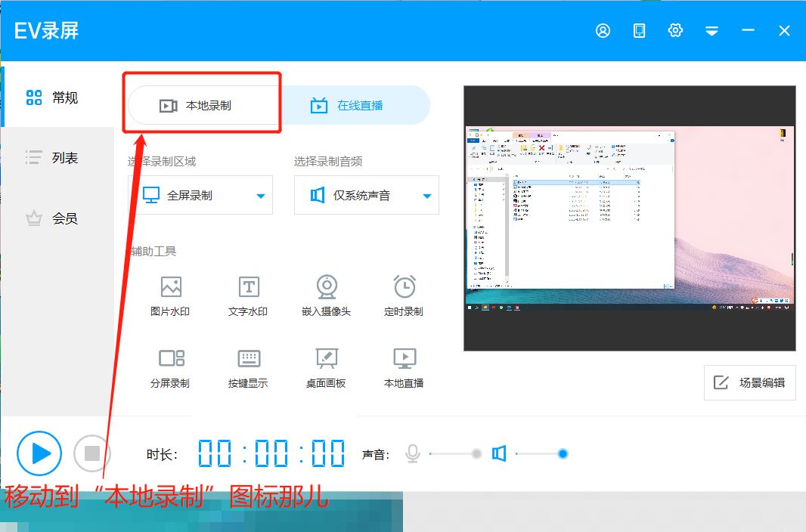Click the 场景编辑 scene edit button

coord(749,382)
